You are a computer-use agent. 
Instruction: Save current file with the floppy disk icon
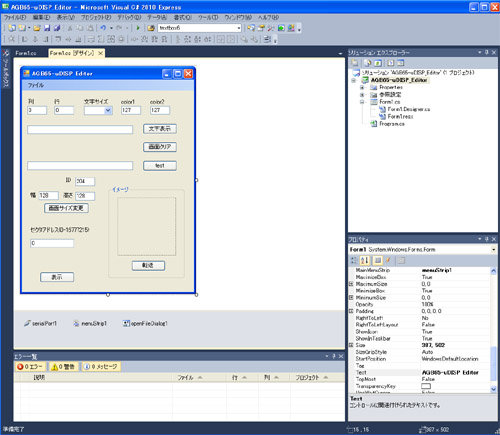[47, 28]
